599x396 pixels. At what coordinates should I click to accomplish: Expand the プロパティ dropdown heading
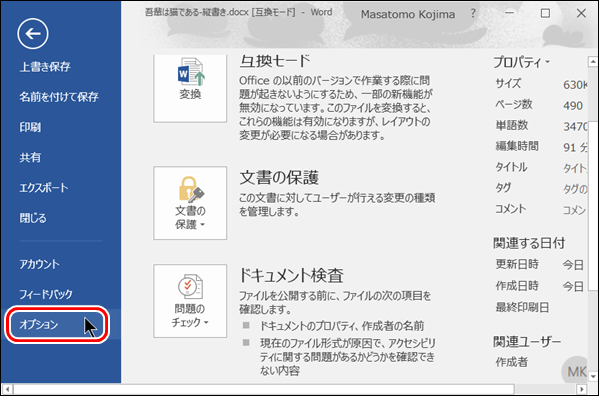(x=521, y=62)
